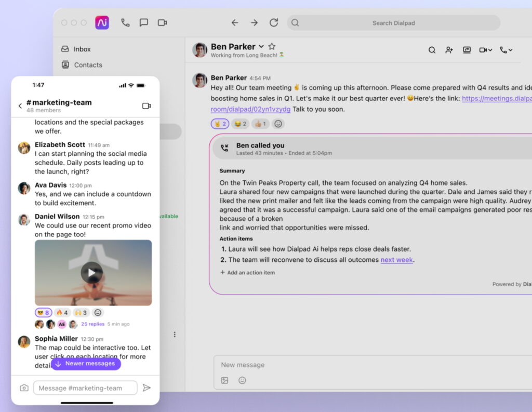This screenshot has height=412, width=532.
Task: Click the three-dot menu in sidebar
Action: point(175,334)
